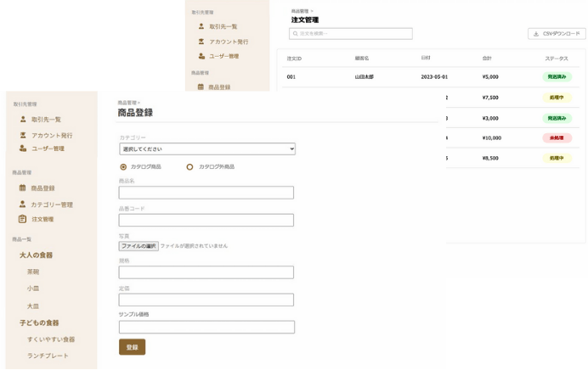Open the カテゴリー dropdown 選択してください

pos(206,149)
